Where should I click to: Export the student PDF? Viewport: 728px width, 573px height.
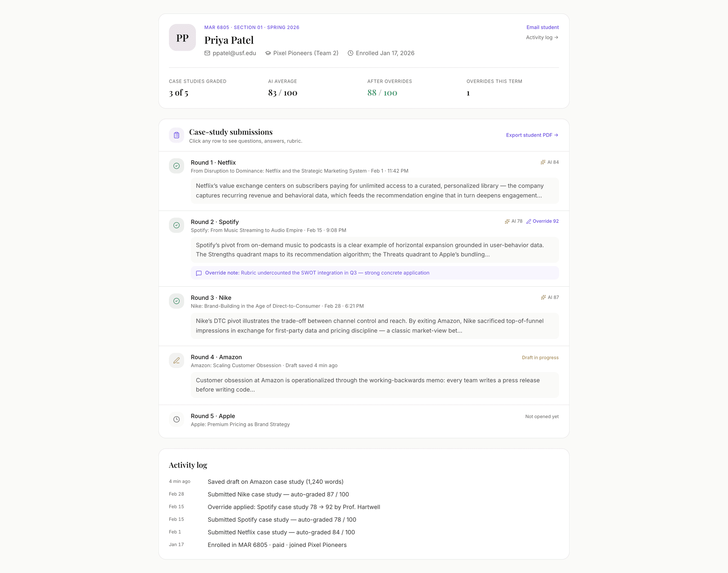tap(532, 135)
